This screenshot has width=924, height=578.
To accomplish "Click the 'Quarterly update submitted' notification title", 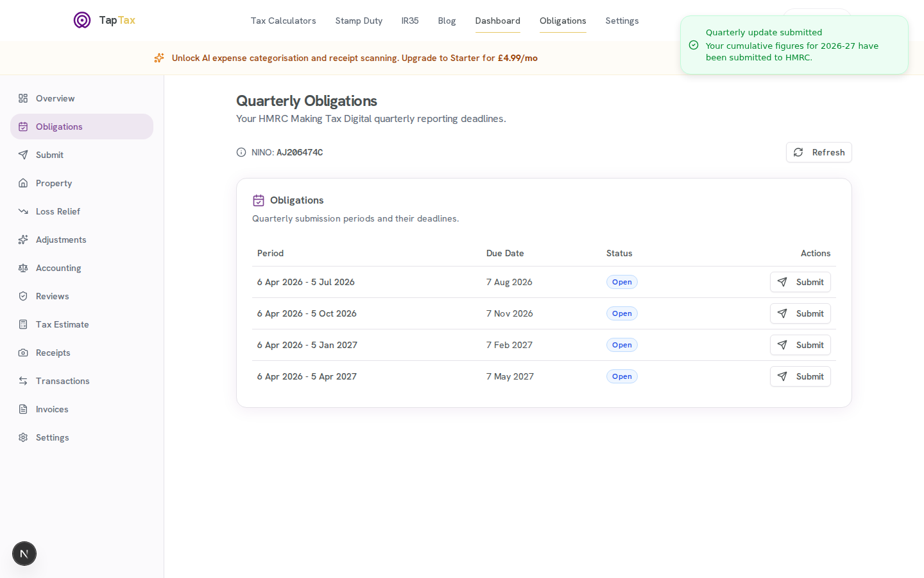I will 764,32.
